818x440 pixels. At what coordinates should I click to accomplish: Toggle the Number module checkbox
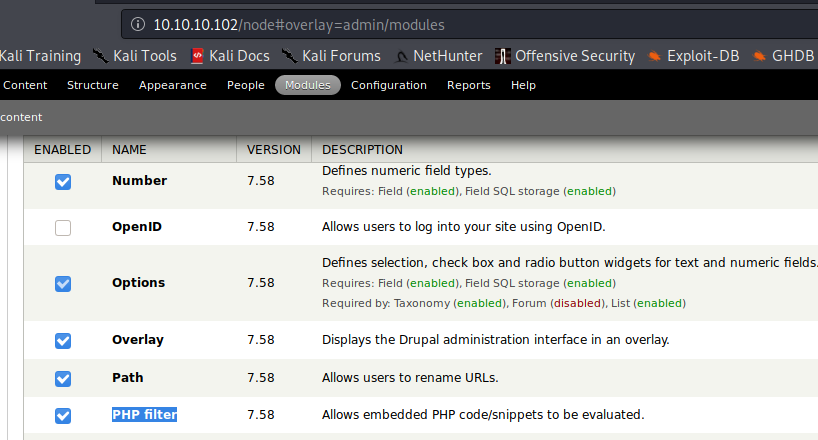pyautogui.click(x=63, y=181)
